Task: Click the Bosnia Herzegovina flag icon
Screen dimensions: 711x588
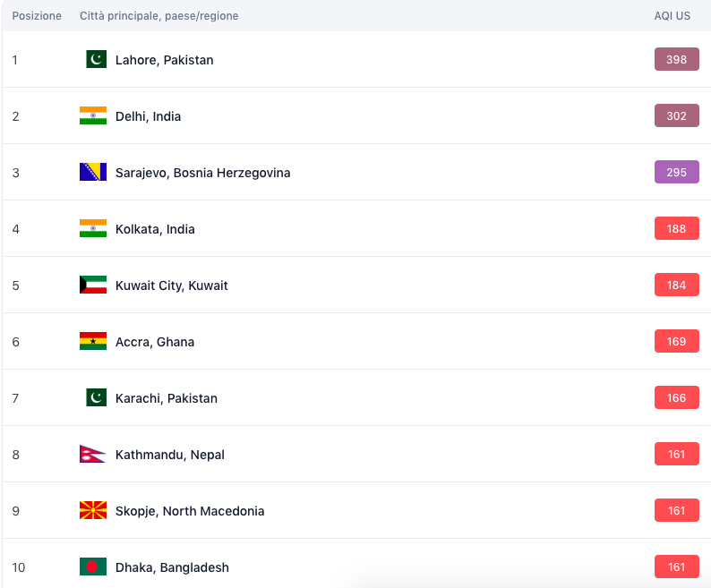Action: (x=93, y=172)
